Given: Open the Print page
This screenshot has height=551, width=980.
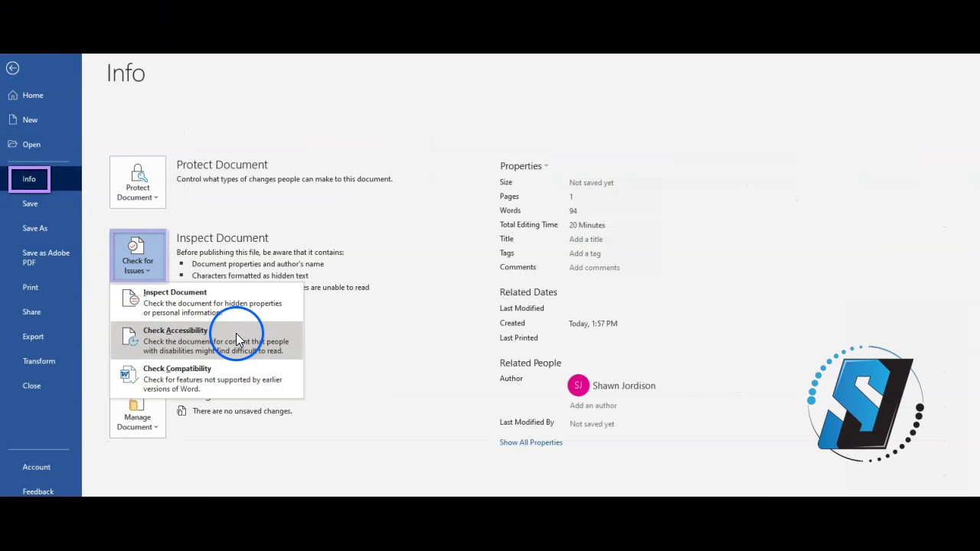Looking at the screenshot, I should click(x=31, y=288).
